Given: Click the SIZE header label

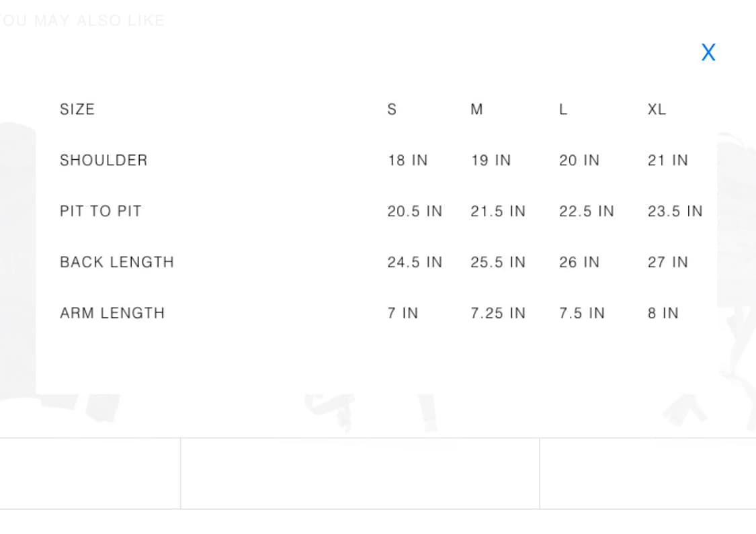Looking at the screenshot, I should [77, 109].
